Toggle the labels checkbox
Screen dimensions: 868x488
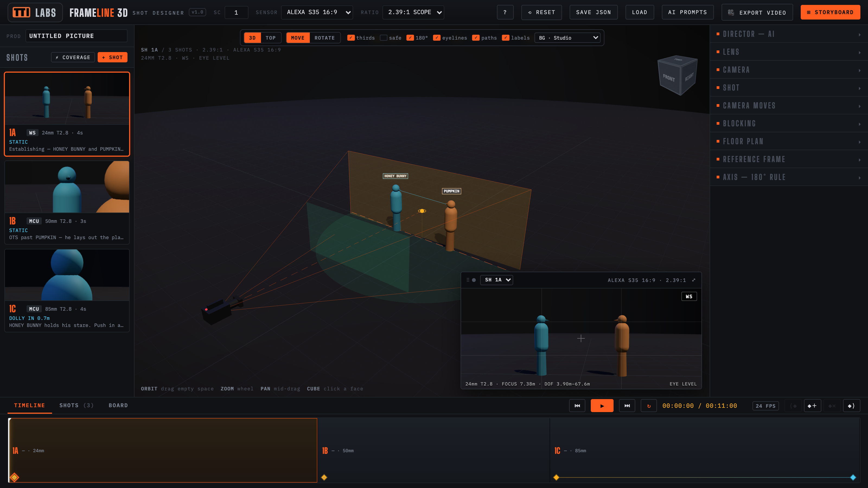(505, 38)
